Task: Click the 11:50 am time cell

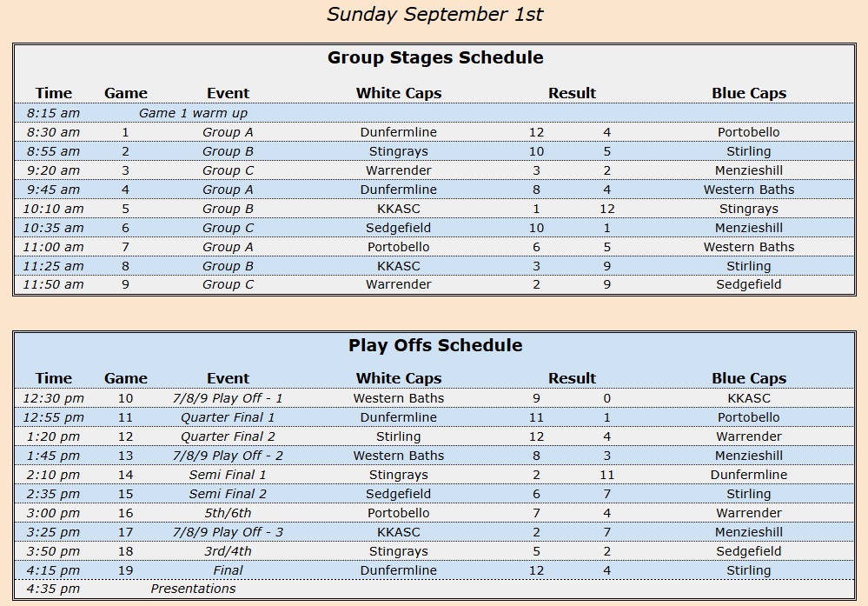Action: pos(53,284)
